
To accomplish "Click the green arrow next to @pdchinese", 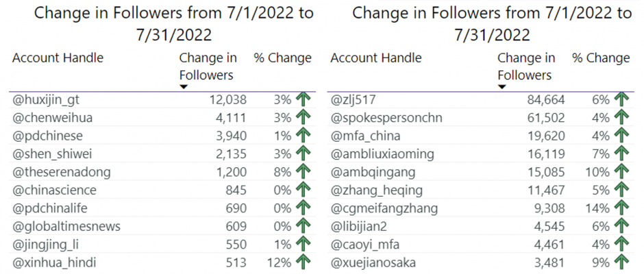I will (x=303, y=136).
